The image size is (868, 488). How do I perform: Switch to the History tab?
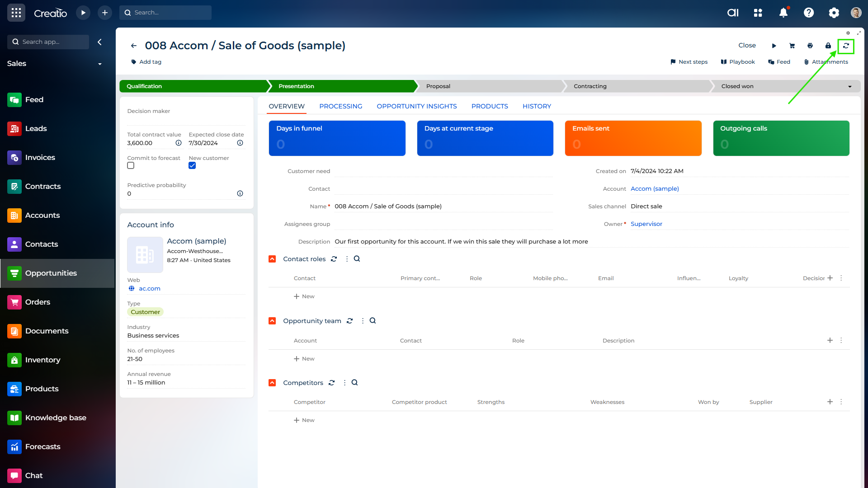click(x=537, y=106)
